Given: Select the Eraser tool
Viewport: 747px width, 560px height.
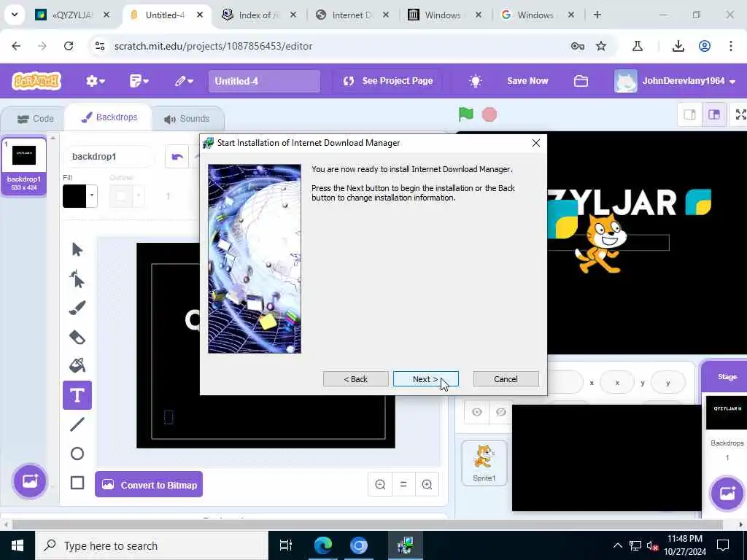Looking at the screenshot, I should tap(77, 337).
